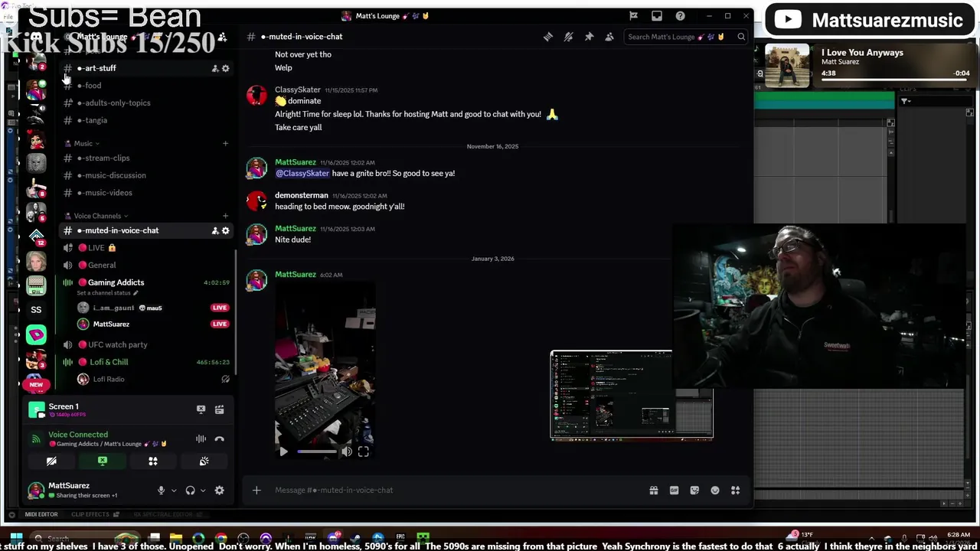Screen dimensions: 980x551
Task: Open clips icon beside Screen 1
Action: 219,409
